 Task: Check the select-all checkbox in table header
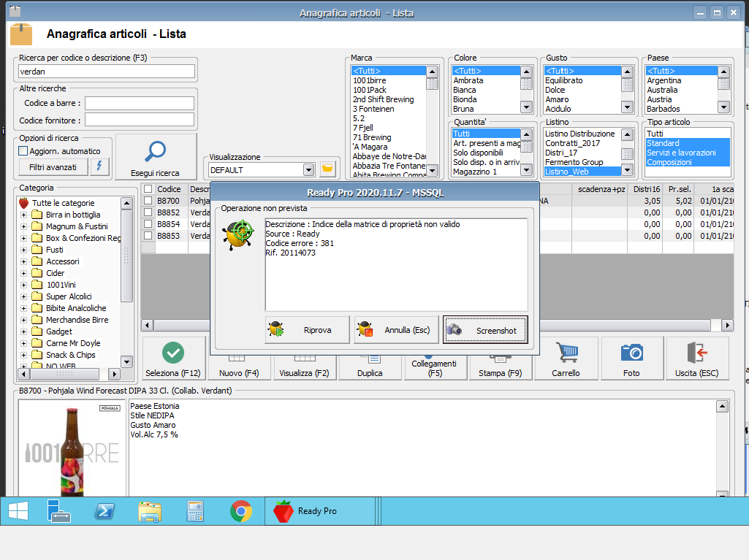[x=148, y=189]
